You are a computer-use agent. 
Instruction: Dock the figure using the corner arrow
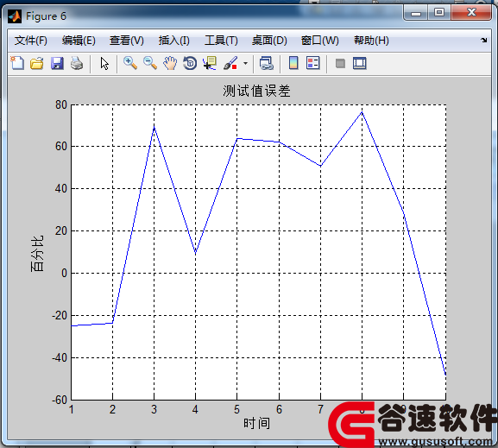[x=483, y=40]
